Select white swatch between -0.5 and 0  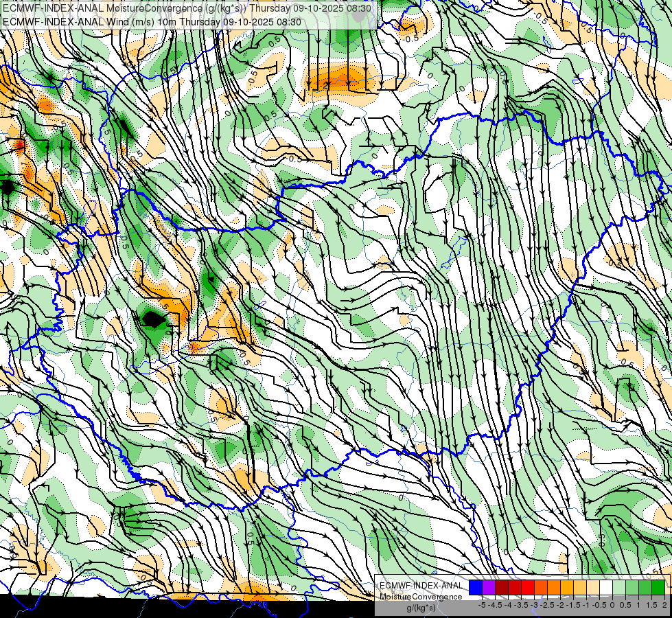tap(606, 588)
